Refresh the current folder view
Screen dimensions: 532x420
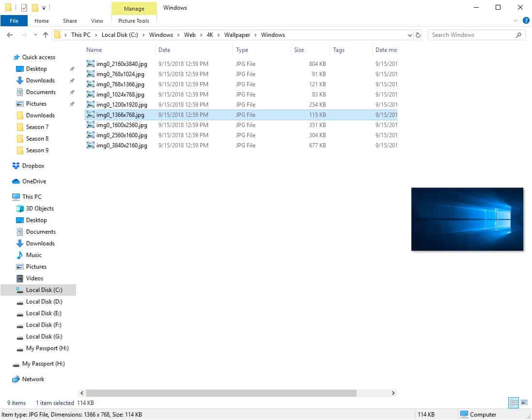(418, 35)
